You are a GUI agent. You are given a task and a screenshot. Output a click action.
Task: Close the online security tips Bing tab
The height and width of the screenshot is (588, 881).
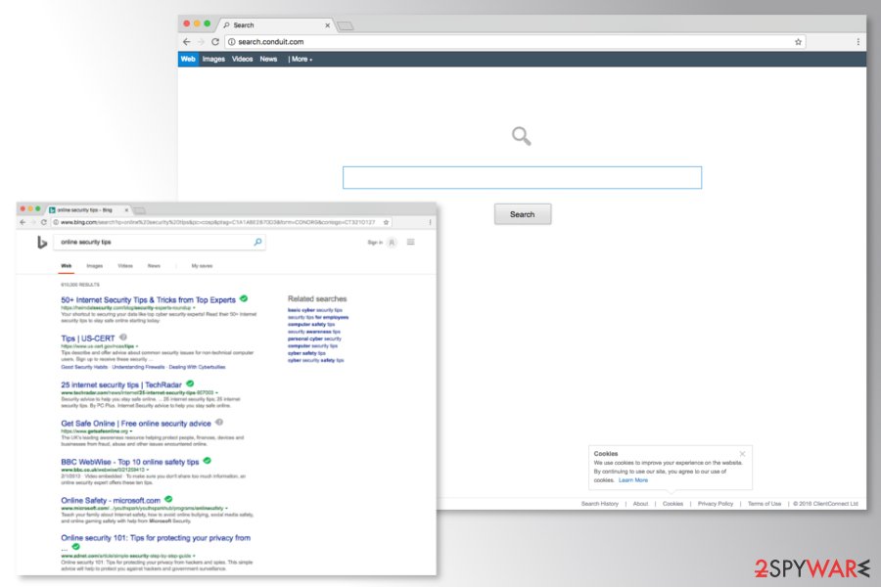pos(126,210)
